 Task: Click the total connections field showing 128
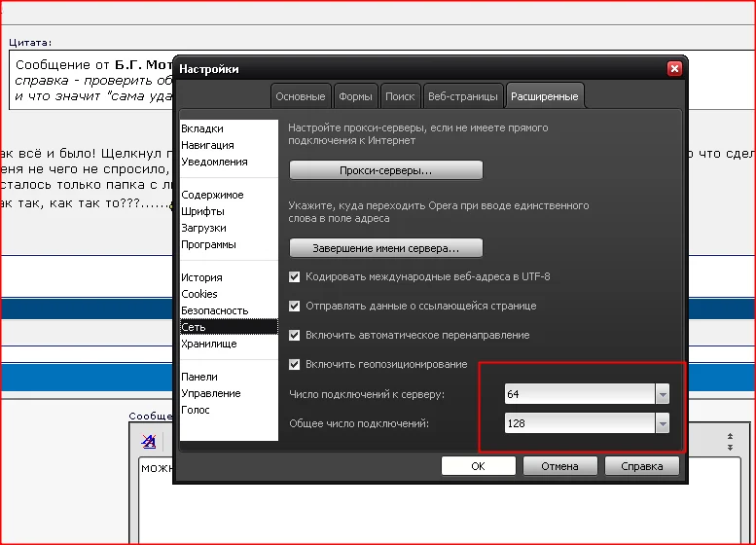pyautogui.click(x=580, y=423)
